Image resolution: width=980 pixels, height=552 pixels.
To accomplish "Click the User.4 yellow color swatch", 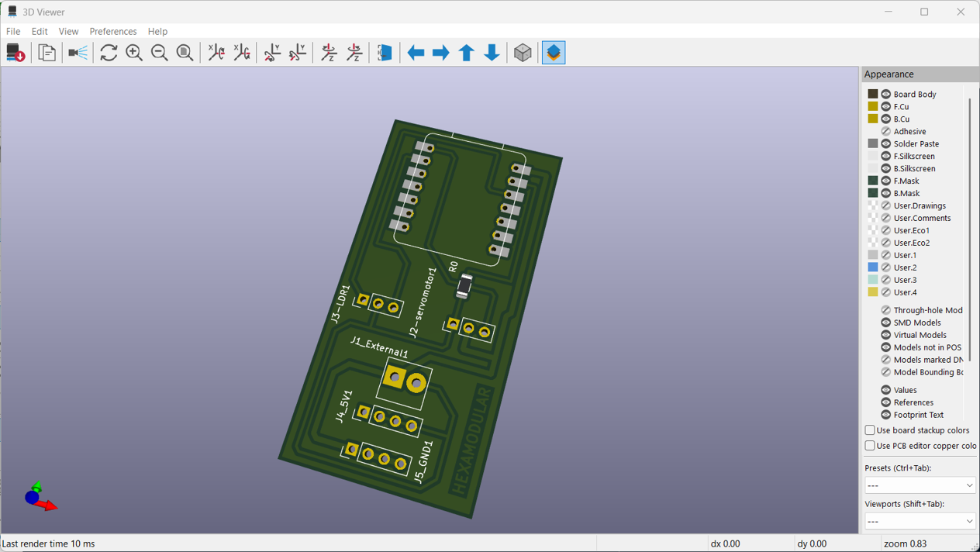I will (x=873, y=292).
